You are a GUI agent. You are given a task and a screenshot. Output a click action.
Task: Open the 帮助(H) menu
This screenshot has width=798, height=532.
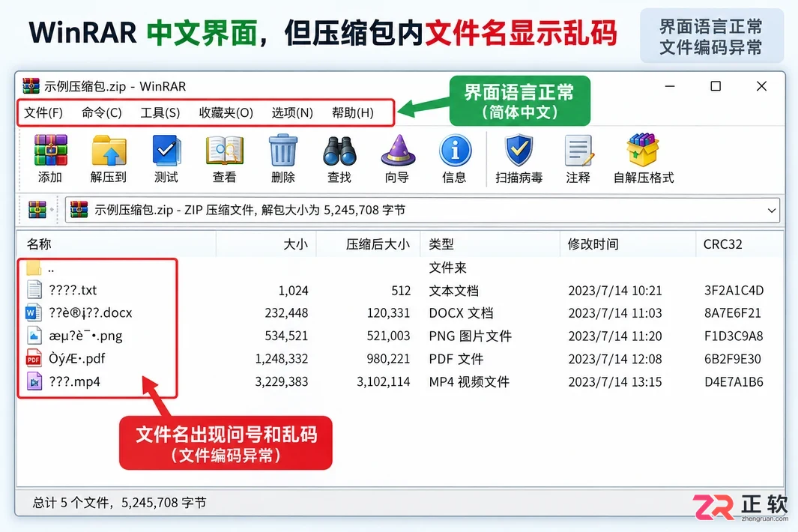tap(353, 112)
